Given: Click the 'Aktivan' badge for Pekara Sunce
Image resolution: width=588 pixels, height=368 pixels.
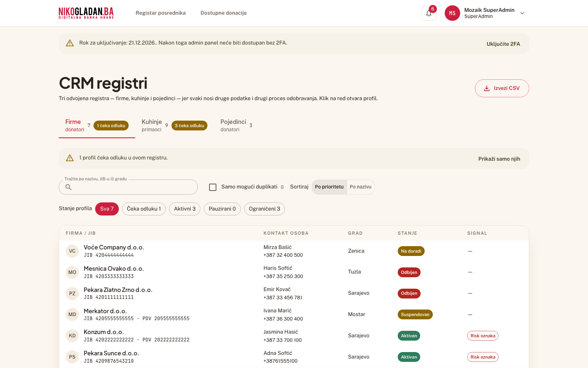Looking at the screenshot, I should [409, 357].
